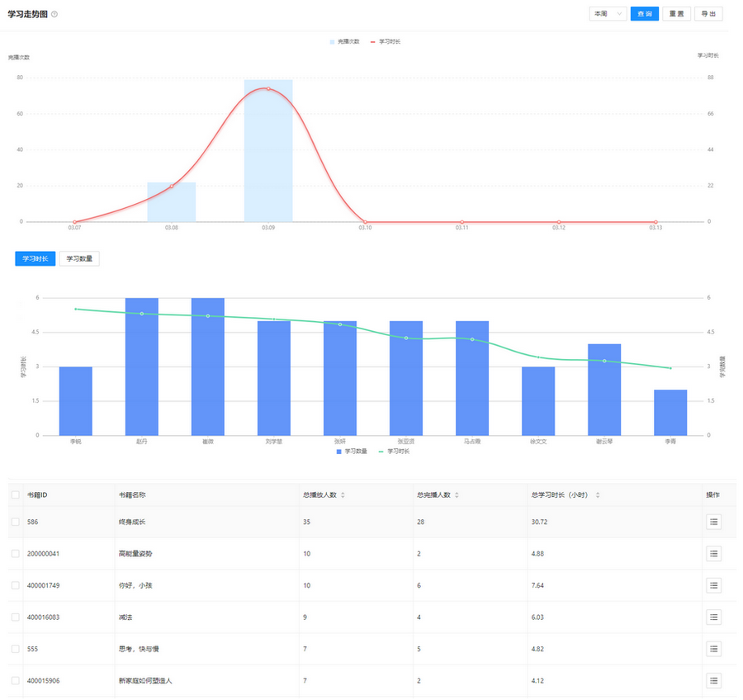Open details list icon for 新家庭如何塑造人
This screenshot has height=700, width=743.
713,680
